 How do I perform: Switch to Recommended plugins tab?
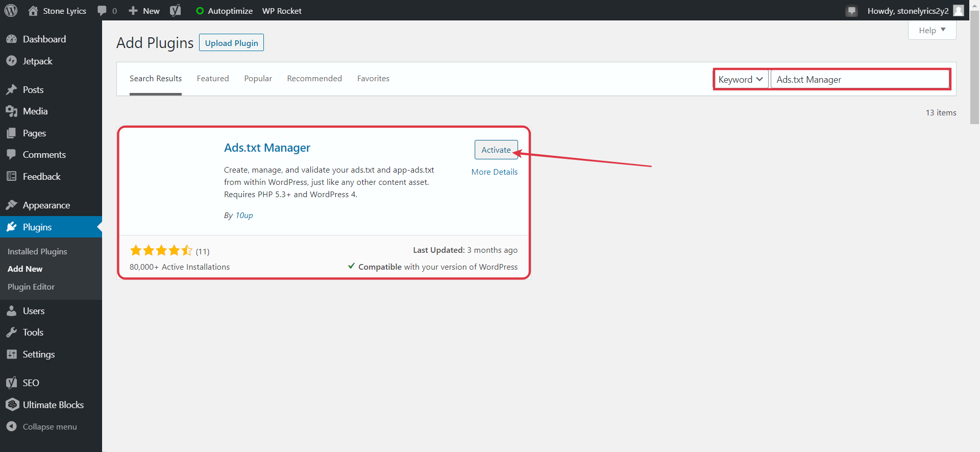[x=314, y=79]
